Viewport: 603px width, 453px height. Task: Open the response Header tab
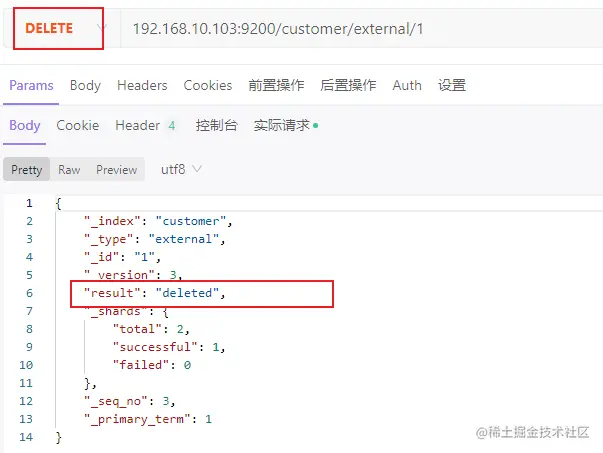click(x=145, y=125)
